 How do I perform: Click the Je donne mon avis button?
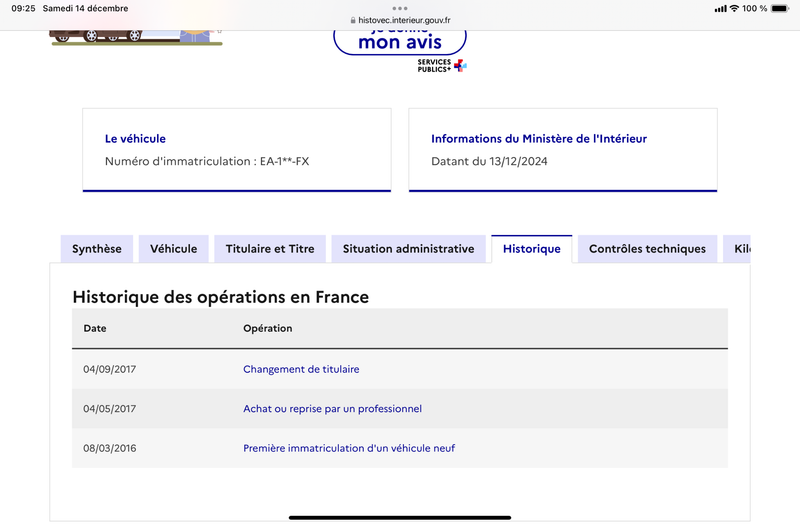coord(399,41)
